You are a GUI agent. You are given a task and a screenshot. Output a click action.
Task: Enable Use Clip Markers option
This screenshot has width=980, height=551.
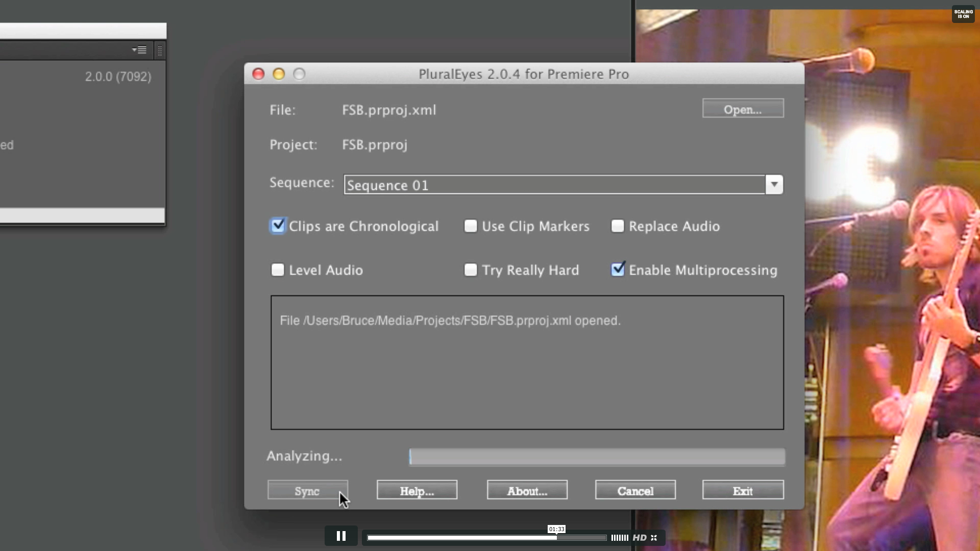pos(471,226)
